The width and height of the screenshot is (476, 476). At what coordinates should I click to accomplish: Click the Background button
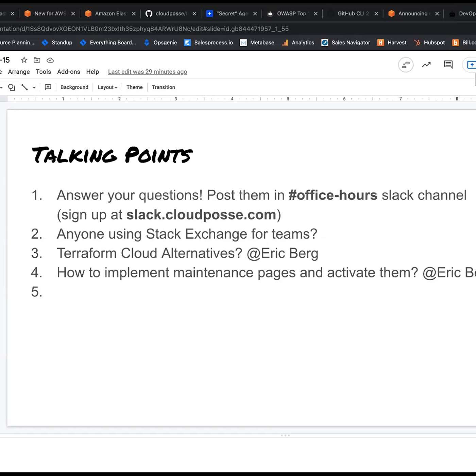coord(74,87)
